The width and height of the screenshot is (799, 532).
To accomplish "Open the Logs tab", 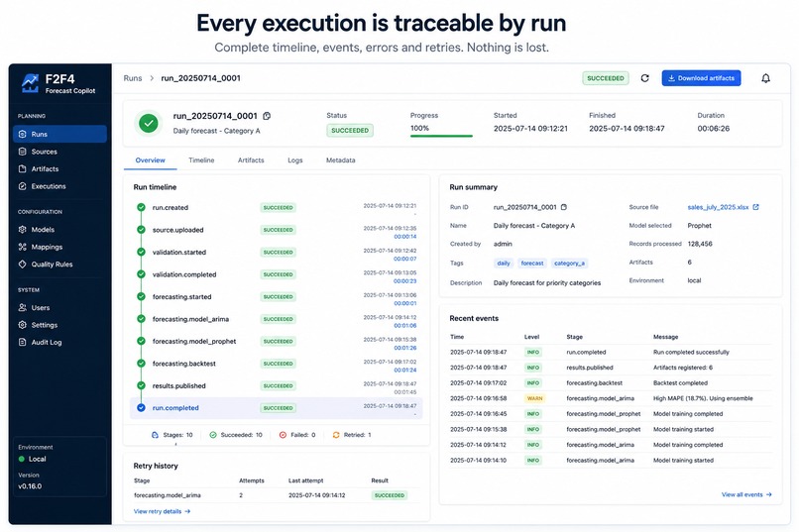I will click(295, 160).
